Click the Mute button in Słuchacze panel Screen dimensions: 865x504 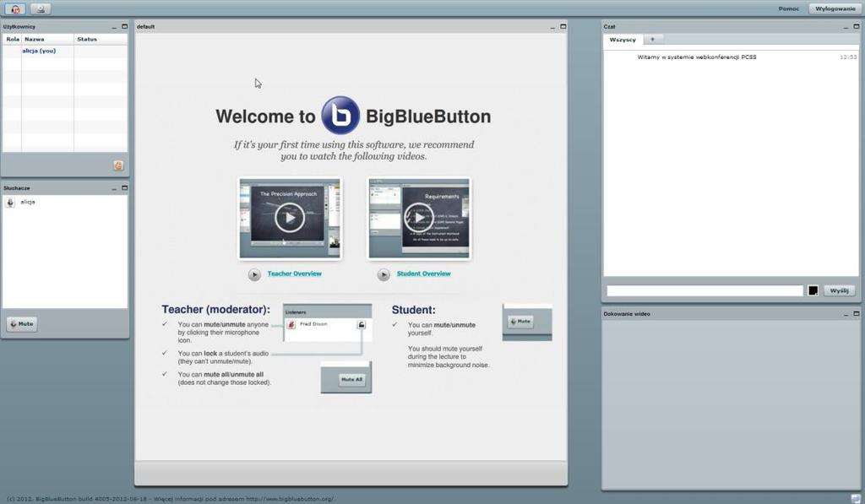(21, 323)
